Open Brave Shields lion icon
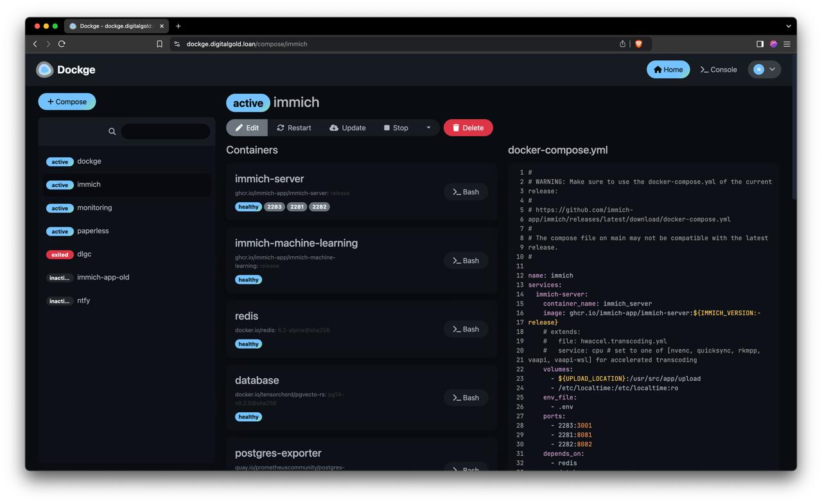822x504 pixels. point(638,44)
